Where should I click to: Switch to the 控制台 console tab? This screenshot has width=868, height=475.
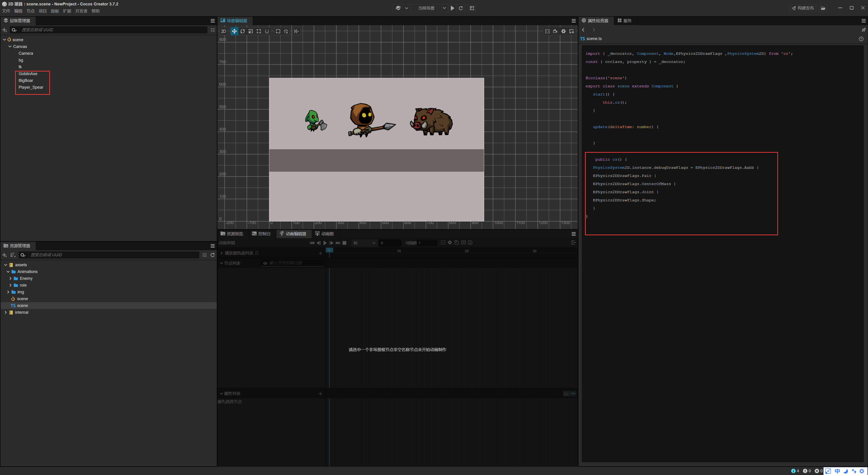pyautogui.click(x=262, y=234)
